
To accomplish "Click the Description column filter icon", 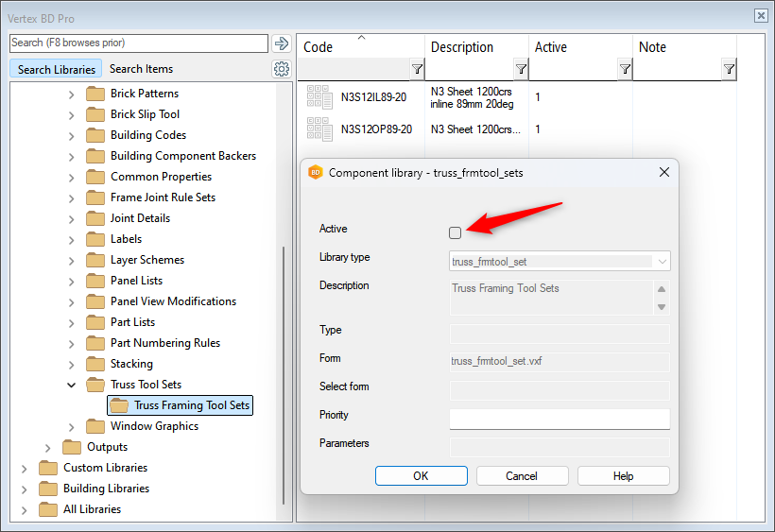I will [521, 69].
